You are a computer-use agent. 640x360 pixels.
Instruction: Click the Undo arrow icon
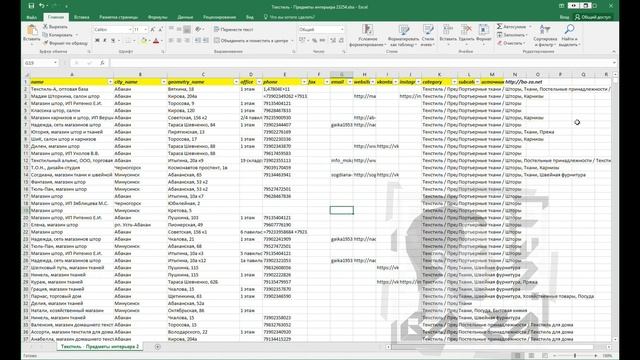[x=42, y=6]
